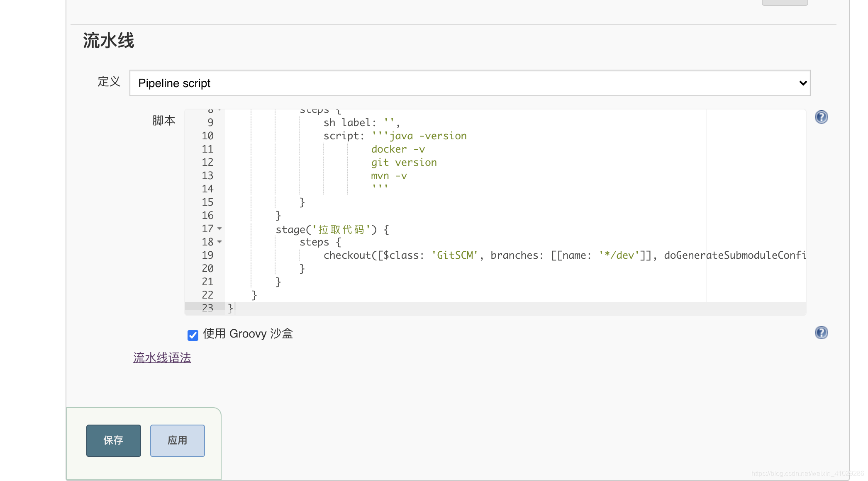
Task: Click the script: '''java -version line
Action: click(395, 136)
